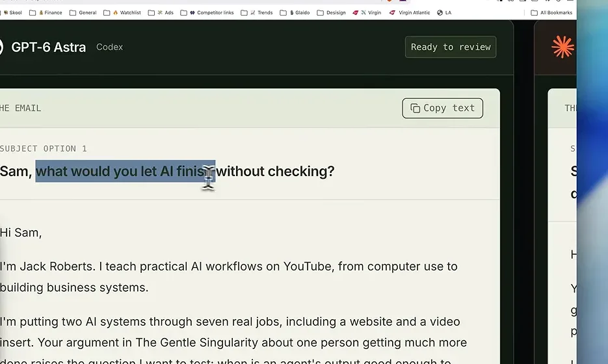
Task: Open the Ads bookmark folder
Action: point(161,13)
